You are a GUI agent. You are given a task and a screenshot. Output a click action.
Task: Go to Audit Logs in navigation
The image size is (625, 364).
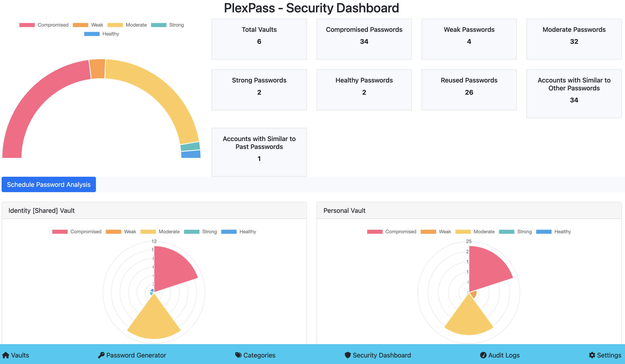pos(504,355)
